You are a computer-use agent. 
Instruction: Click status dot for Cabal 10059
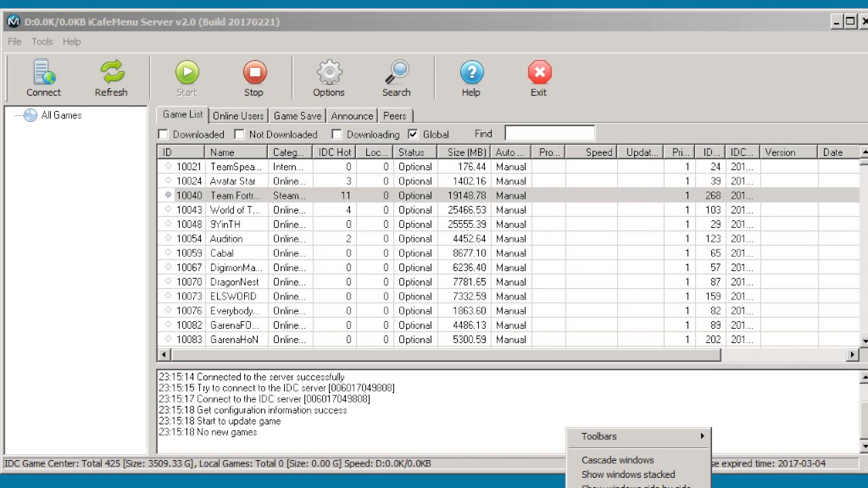coord(168,253)
